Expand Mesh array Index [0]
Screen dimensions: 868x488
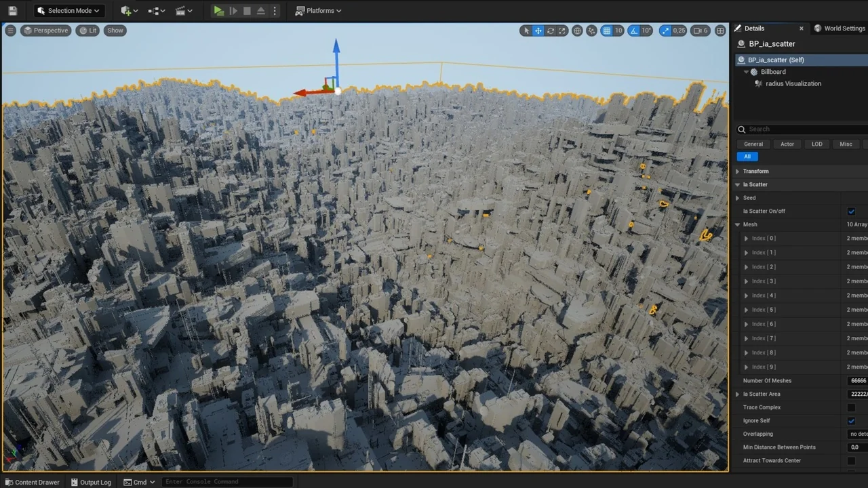(747, 239)
